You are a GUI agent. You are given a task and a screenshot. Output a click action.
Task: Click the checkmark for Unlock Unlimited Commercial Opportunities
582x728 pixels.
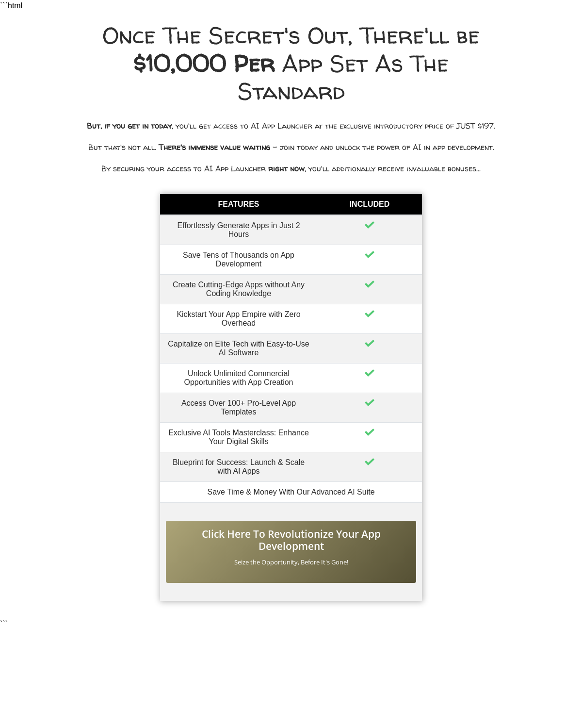[370, 373]
